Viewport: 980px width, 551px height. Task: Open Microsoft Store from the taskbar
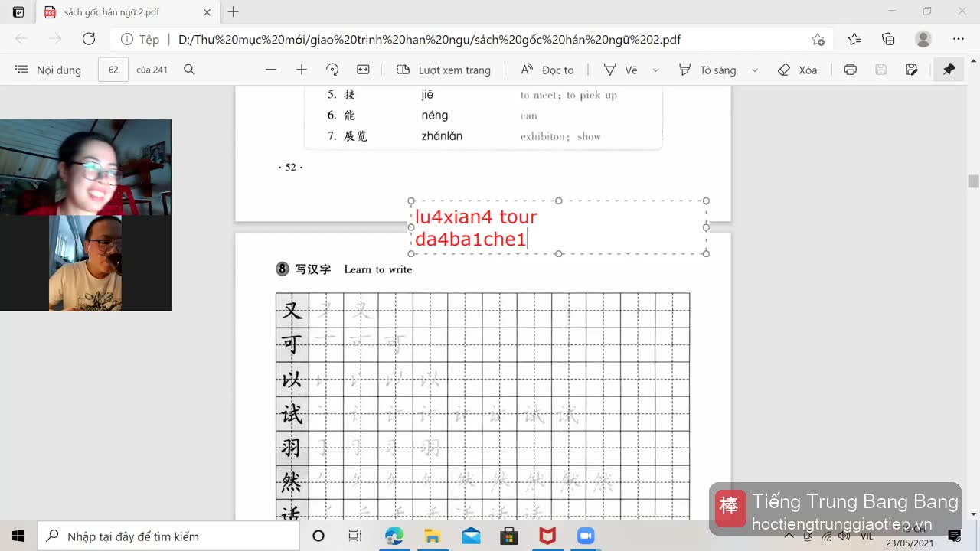[509, 536]
